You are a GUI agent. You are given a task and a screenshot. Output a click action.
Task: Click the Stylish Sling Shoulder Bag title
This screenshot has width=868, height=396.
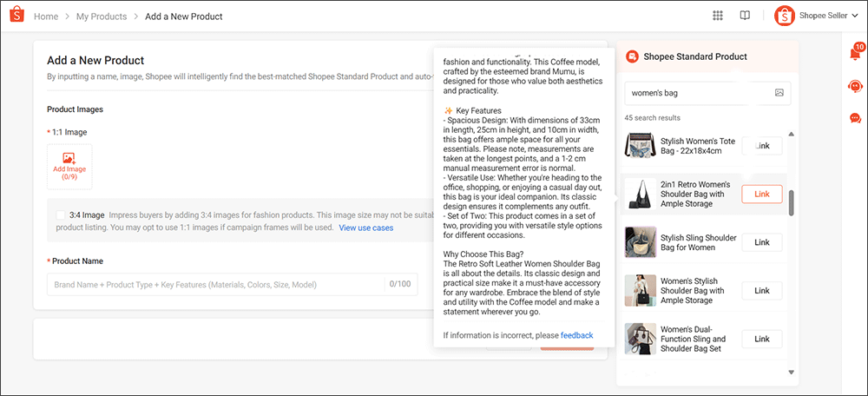[x=699, y=242]
